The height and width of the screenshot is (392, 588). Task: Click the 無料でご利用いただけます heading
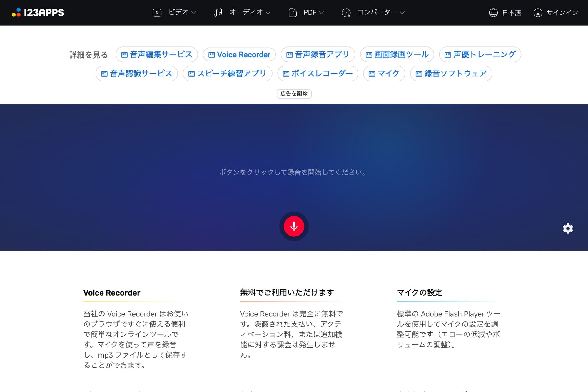[x=287, y=293]
